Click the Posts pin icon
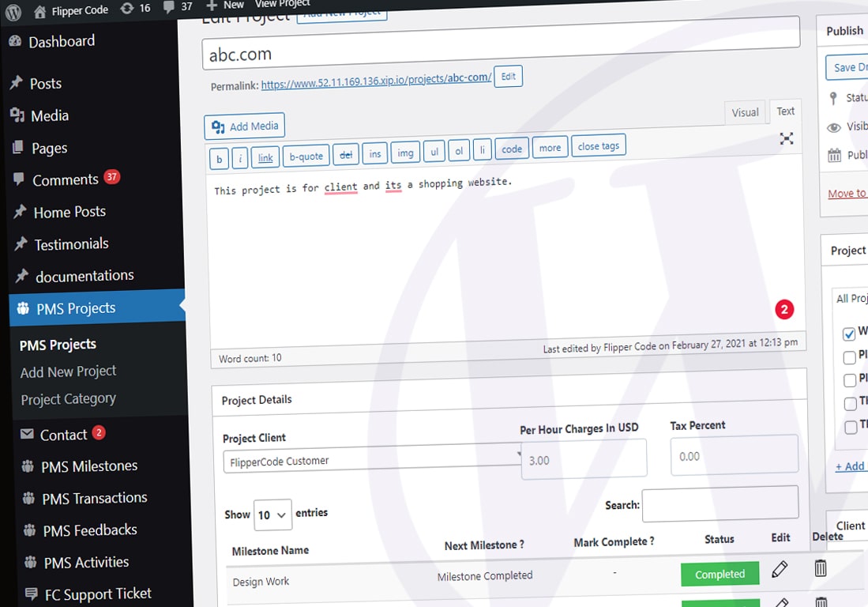The height and width of the screenshot is (607, 868). [x=16, y=82]
